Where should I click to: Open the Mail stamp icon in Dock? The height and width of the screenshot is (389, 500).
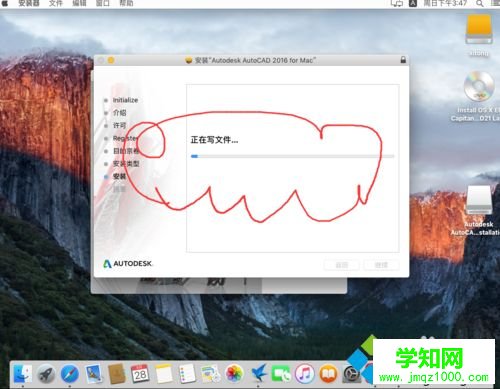tap(94, 374)
